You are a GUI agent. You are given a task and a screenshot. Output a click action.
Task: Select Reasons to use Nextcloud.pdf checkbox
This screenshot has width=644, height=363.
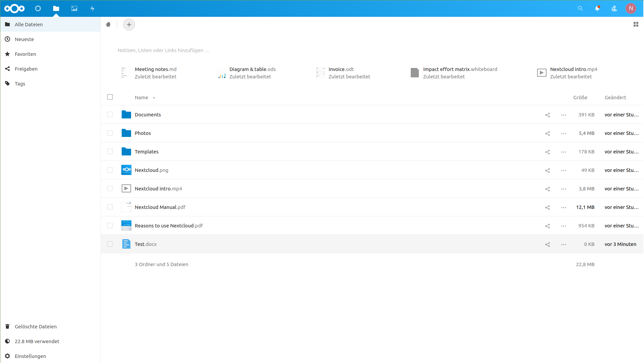tap(110, 225)
